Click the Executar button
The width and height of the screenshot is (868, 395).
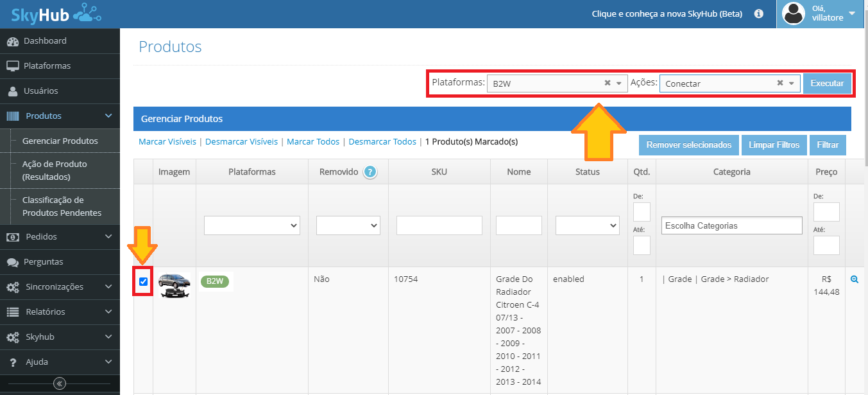pos(827,83)
